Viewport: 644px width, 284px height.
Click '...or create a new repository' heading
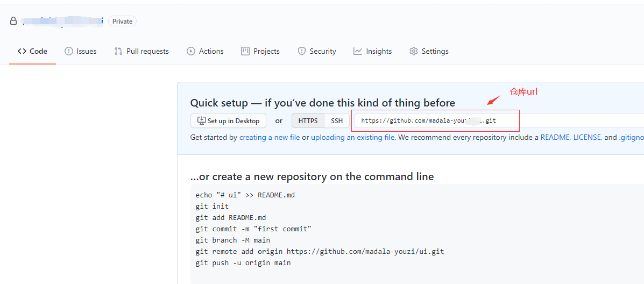(x=312, y=177)
